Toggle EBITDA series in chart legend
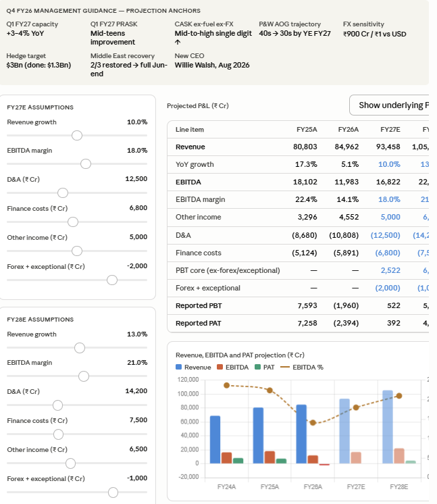This screenshot has height=504, width=437. point(232,367)
